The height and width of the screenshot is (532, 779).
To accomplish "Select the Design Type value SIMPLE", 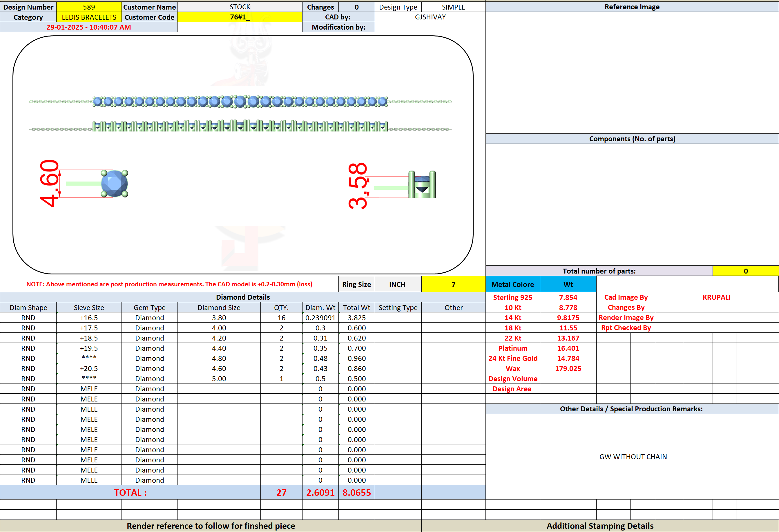I will pos(453,7).
